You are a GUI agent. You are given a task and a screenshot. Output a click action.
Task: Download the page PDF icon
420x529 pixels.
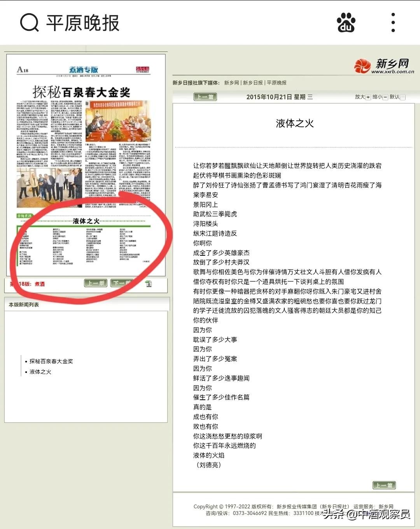(x=148, y=283)
